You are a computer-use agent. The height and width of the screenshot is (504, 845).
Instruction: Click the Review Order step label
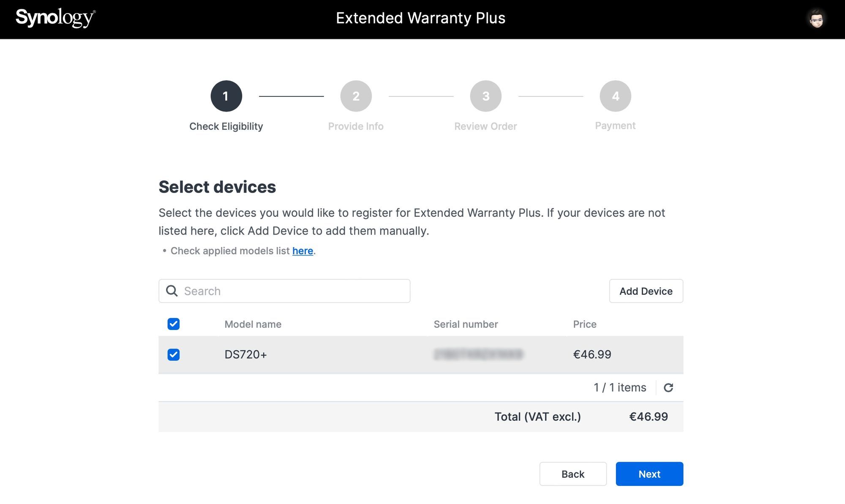[485, 126]
